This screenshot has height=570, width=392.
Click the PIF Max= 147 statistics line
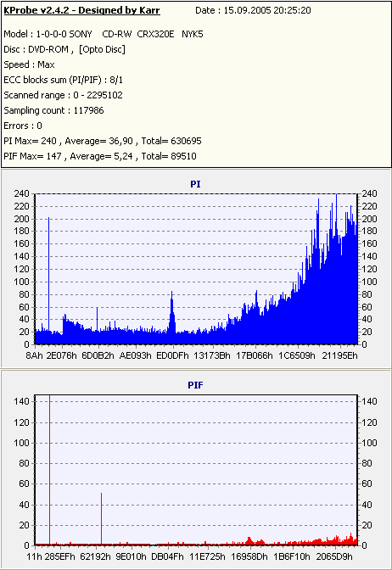pyautogui.click(x=100, y=156)
